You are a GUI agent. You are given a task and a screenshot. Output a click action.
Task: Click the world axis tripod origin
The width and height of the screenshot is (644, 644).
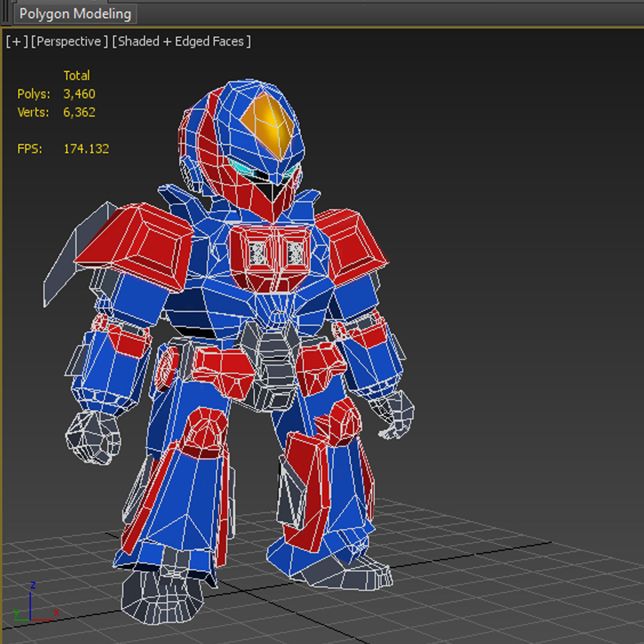(x=30, y=620)
